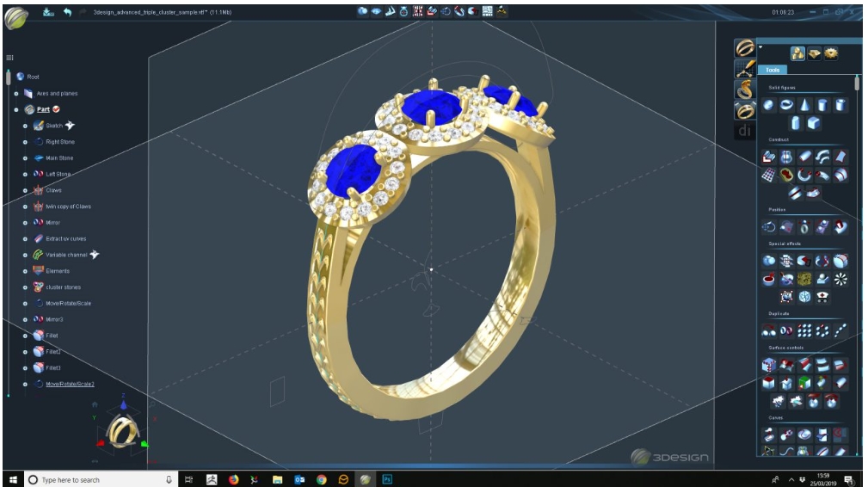Image resolution: width=868 pixels, height=487 pixels.
Task: Open dropdown arrow beside module icons
Action: (x=760, y=47)
